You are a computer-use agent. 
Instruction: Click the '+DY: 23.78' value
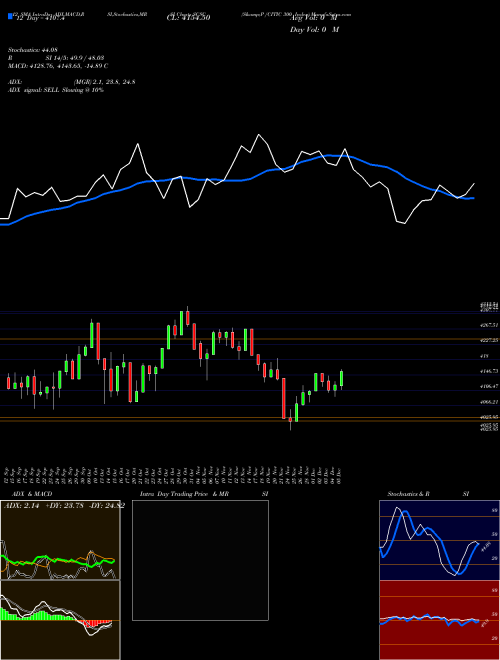coord(63,506)
